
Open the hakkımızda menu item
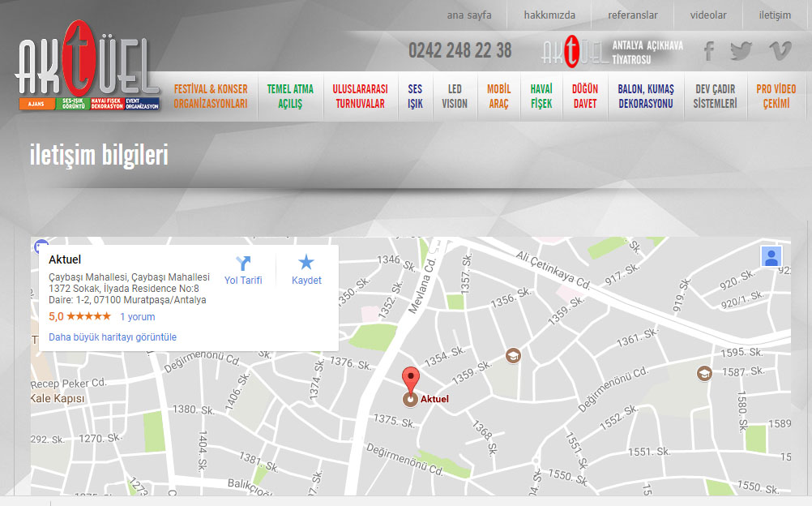(549, 15)
